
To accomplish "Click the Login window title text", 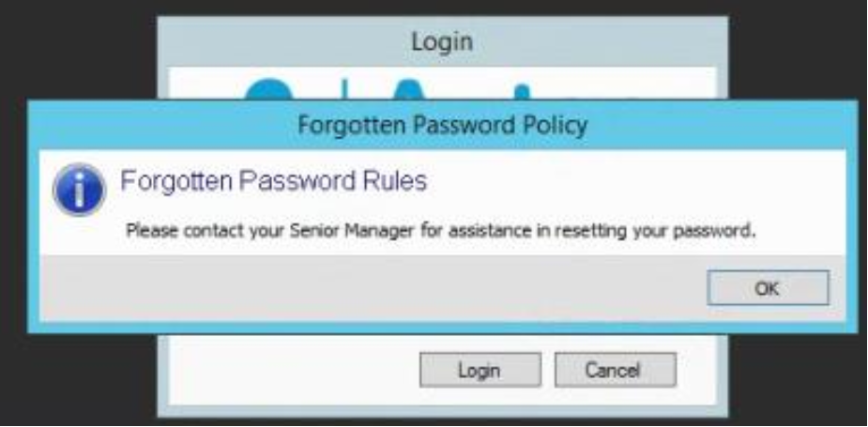I will coord(442,42).
